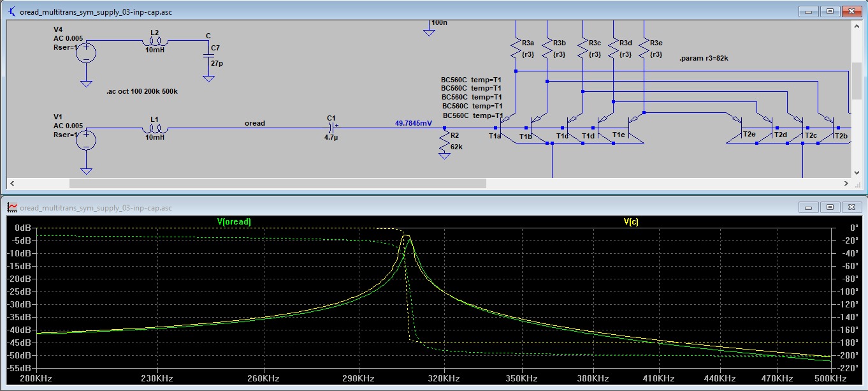
Task: Click the schematic window's transistor title icon
Action: coord(11,11)
